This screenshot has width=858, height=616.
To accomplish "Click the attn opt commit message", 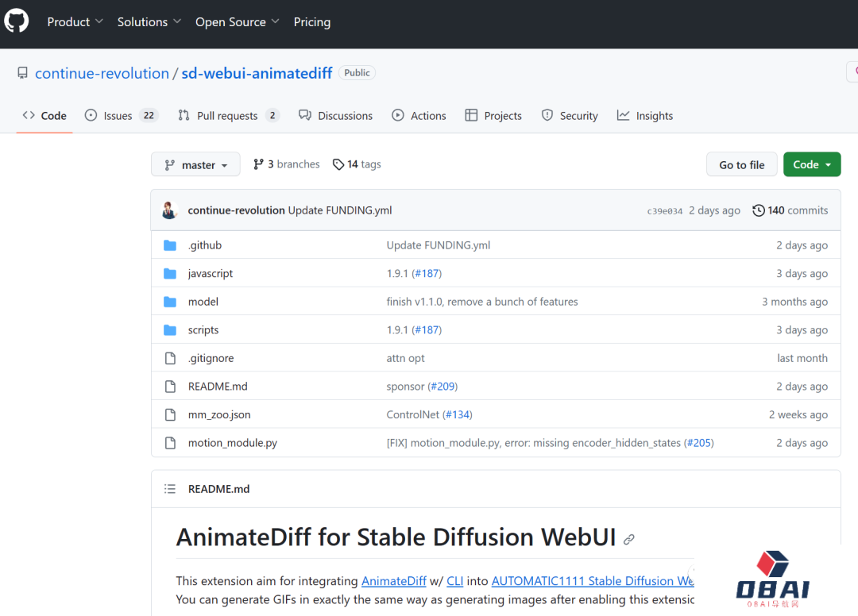I will [x=405, y=358].
